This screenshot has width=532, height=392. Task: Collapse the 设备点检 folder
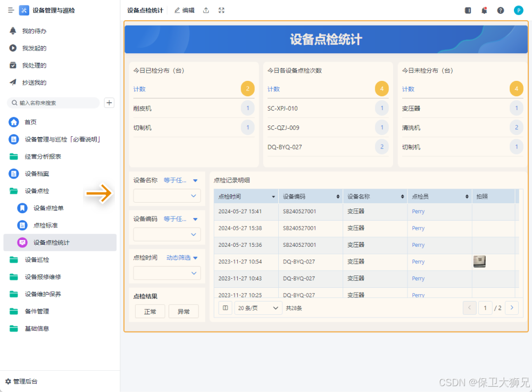(14, 191)
